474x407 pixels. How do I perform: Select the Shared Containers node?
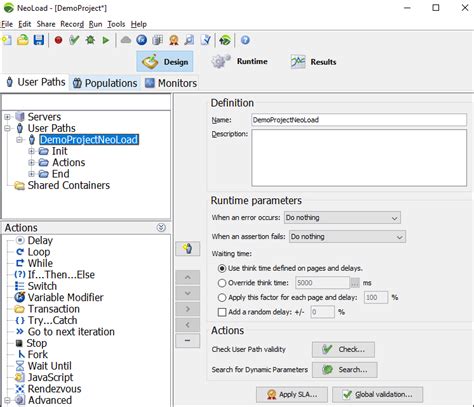coord(69,185)
